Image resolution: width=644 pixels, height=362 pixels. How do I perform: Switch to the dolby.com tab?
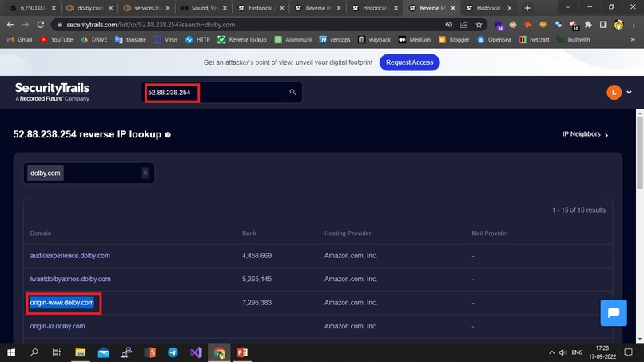click(89, 8)
